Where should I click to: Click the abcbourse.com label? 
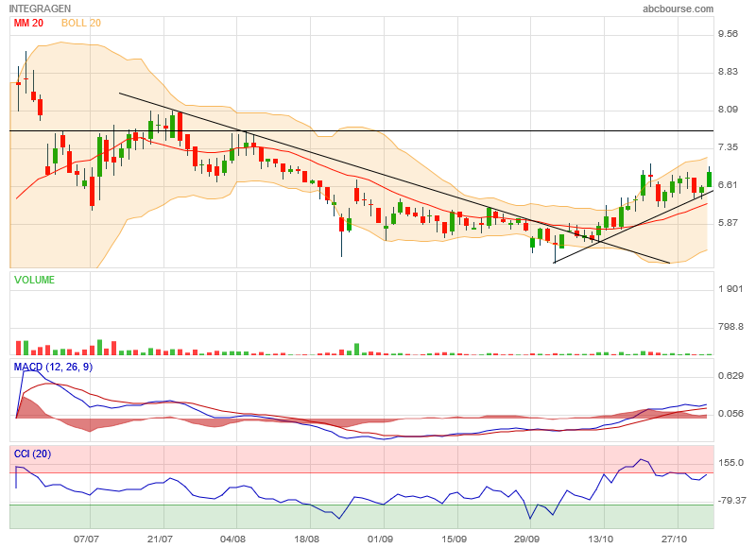678,9
